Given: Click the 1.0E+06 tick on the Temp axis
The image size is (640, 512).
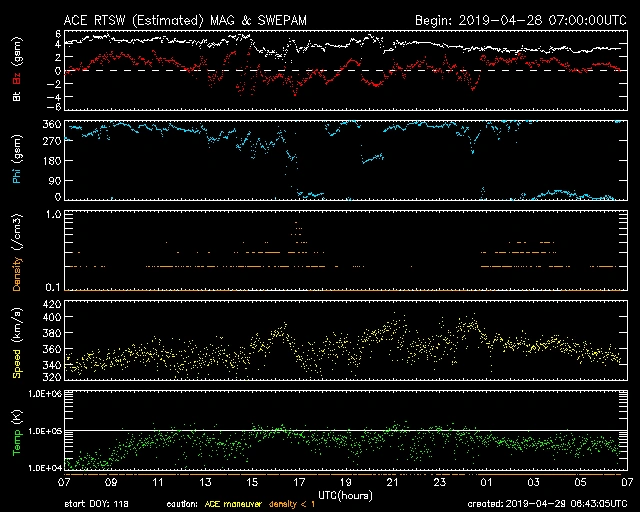Looking at the screenshot, I should (x=46, y=394).
